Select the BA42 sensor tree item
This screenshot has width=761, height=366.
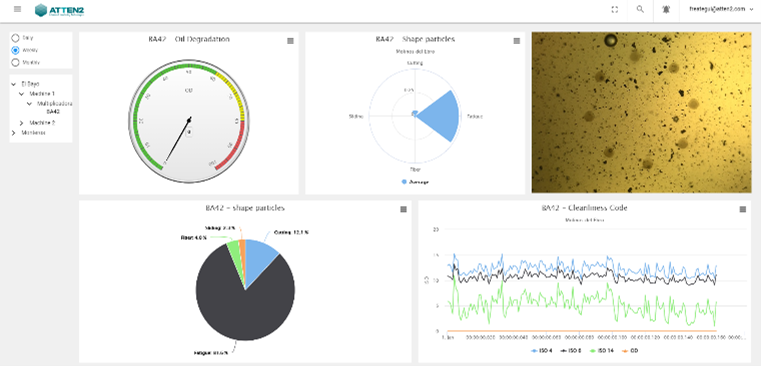53,112
